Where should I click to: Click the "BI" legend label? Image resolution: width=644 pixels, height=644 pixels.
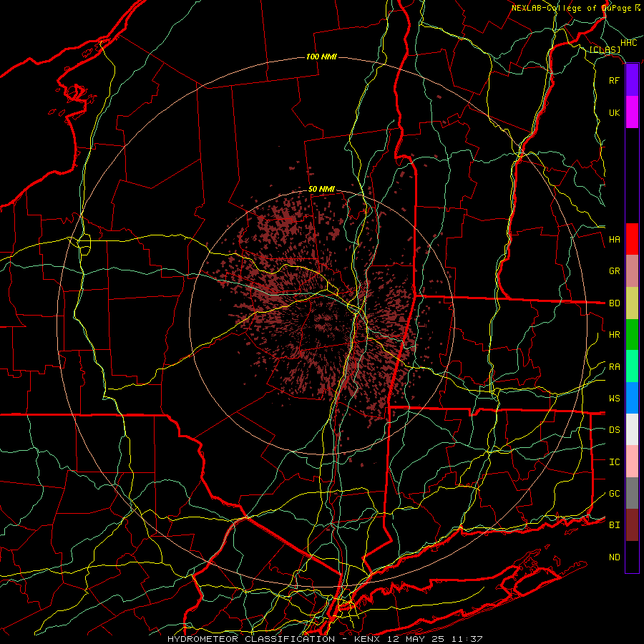(x=614, y=525)
